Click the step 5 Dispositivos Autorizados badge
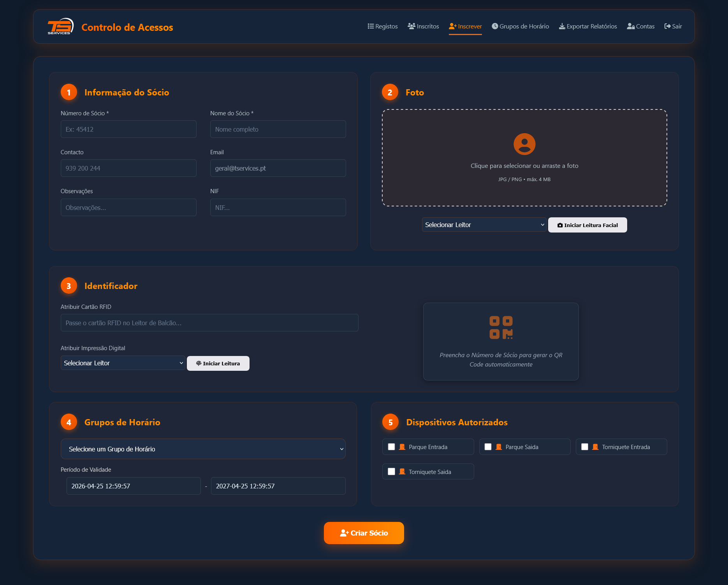The image size is (728, 585). [390, 422]
